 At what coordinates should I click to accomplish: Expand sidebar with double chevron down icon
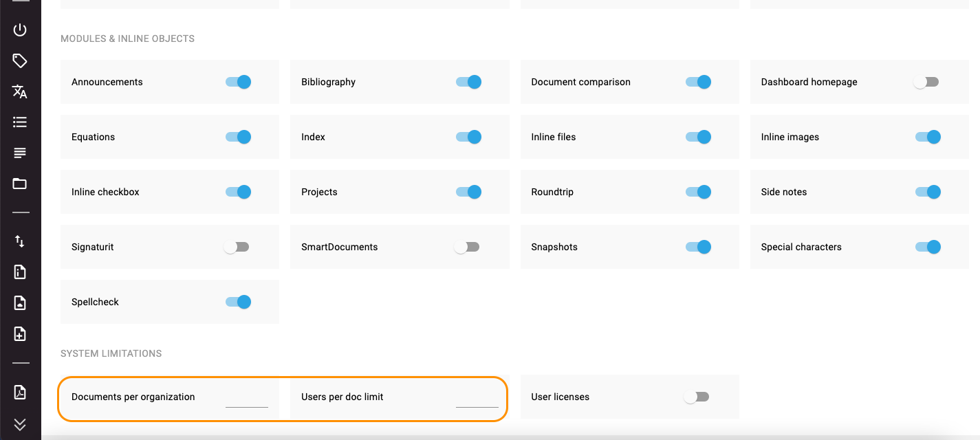pos(20,424)
